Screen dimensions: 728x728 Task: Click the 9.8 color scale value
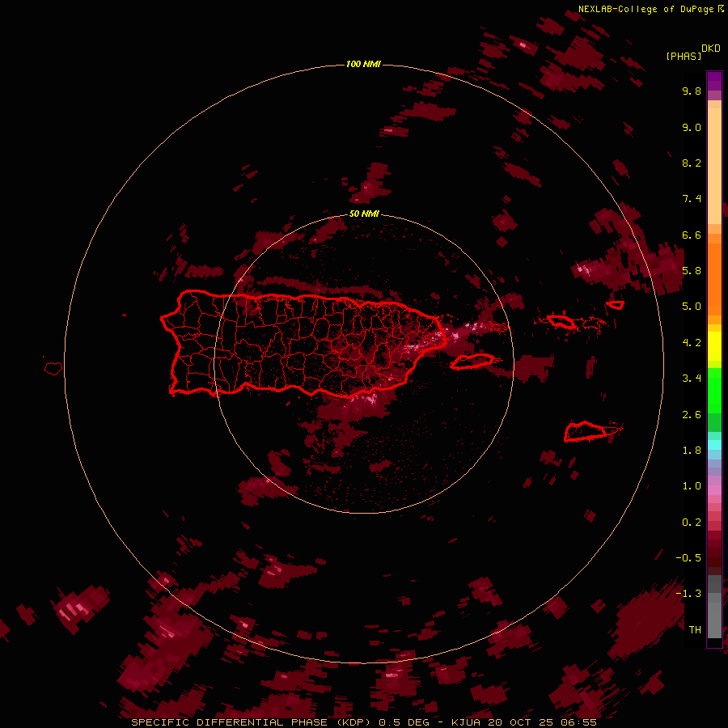tap(692, 91)
